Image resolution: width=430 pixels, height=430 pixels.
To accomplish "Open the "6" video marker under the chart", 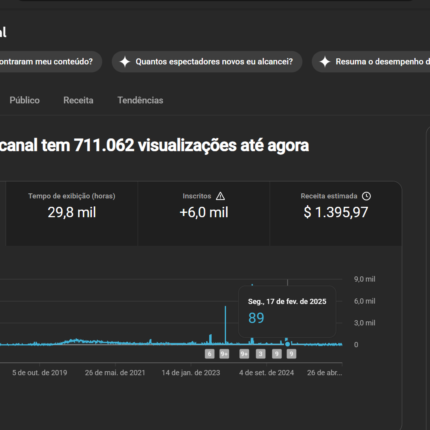I will [209, 354].
